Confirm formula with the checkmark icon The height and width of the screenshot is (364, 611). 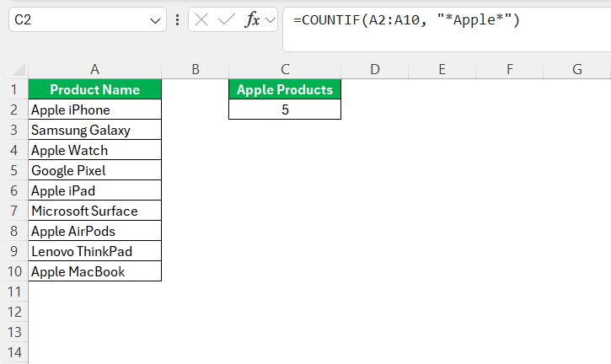point(227,19)
